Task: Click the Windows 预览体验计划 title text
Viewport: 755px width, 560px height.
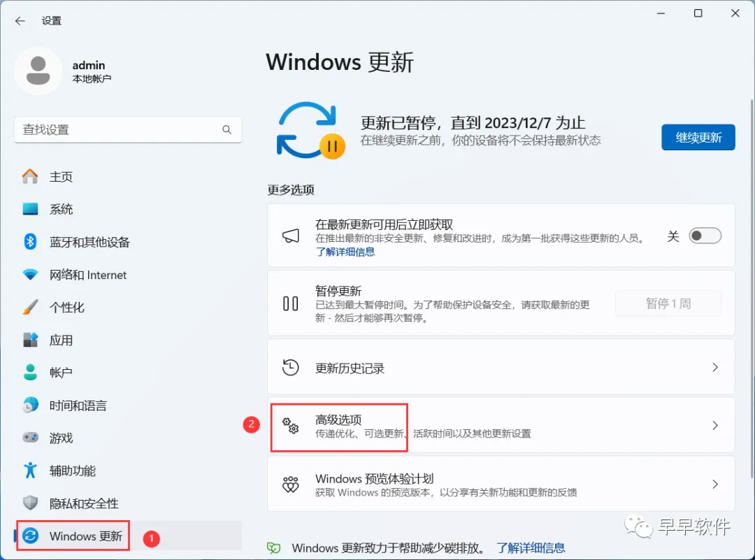Action: [374, 479]
